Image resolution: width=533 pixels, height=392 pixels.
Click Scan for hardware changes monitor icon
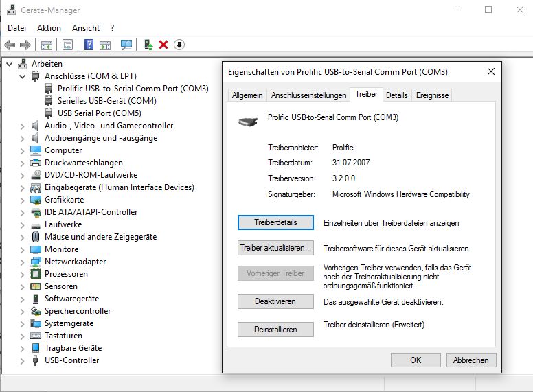[126, 45]
